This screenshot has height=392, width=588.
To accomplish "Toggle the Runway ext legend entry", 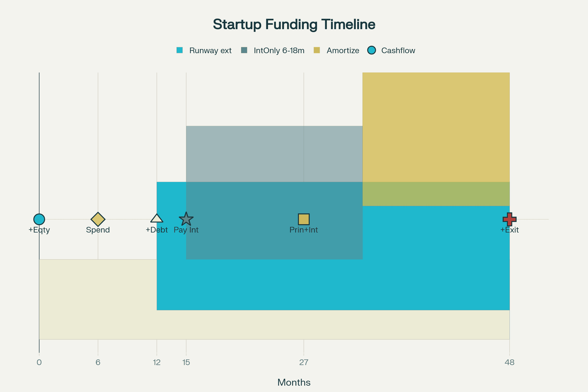I will click(x=210, y=50).
